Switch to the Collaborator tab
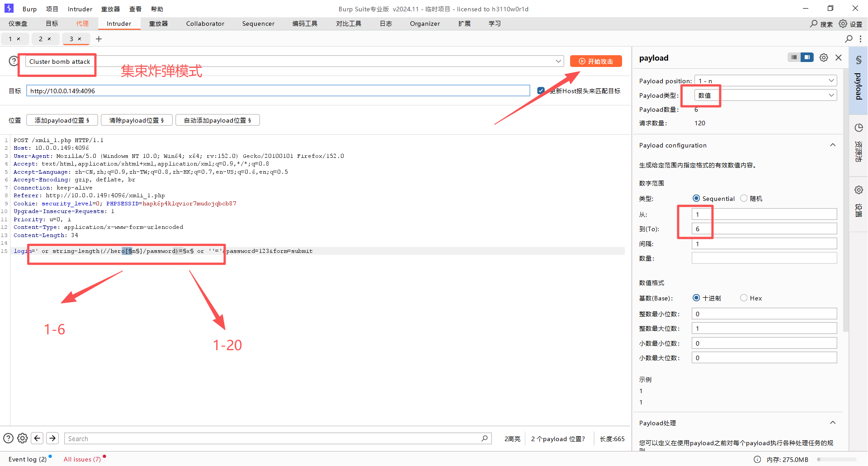The height and width of the screenshot is (466, 868). pos(205,24)
